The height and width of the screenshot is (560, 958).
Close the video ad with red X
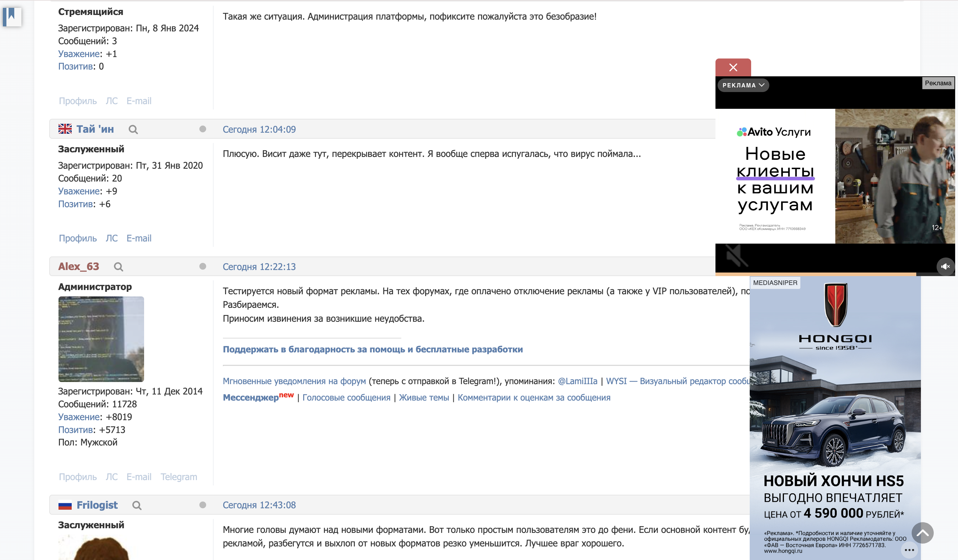tap(733, 67)
